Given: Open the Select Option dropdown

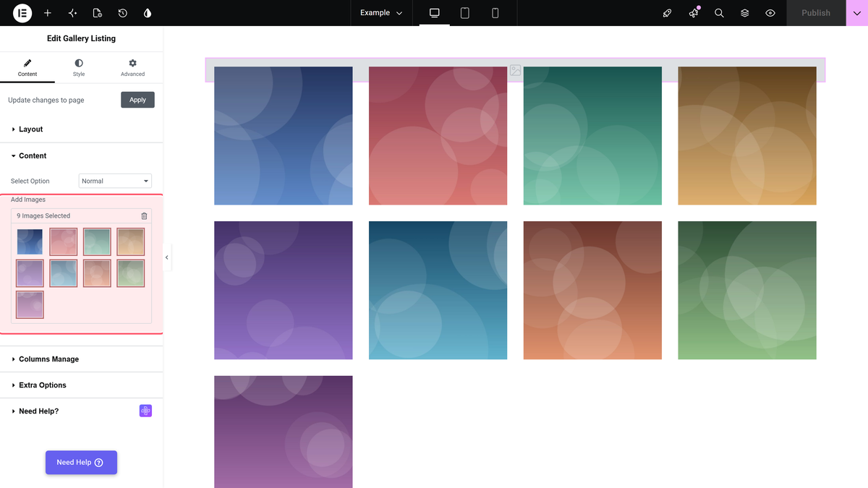Looking at the screenshot, I should (115, 181).
